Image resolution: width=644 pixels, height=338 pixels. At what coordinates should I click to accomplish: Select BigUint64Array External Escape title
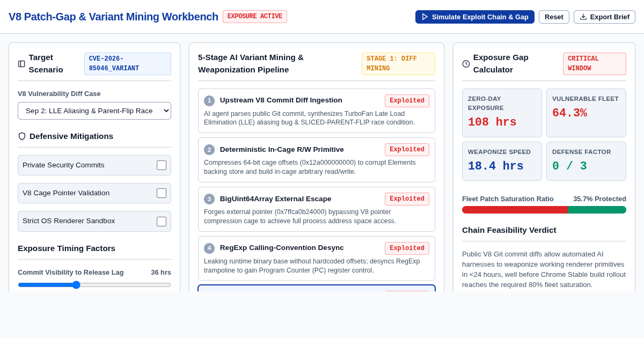275,199
